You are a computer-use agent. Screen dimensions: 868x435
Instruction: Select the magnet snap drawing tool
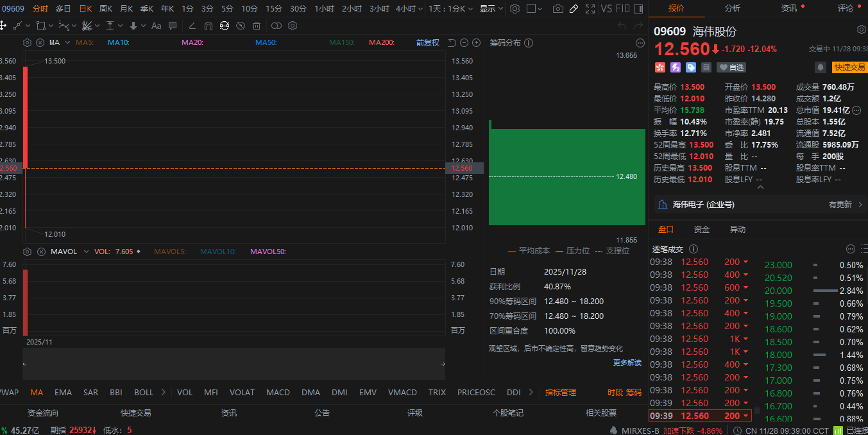point(208,26)
